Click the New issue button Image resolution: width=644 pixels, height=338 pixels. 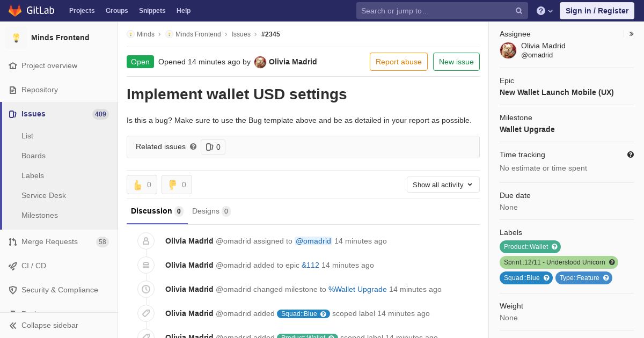(456, 62)
